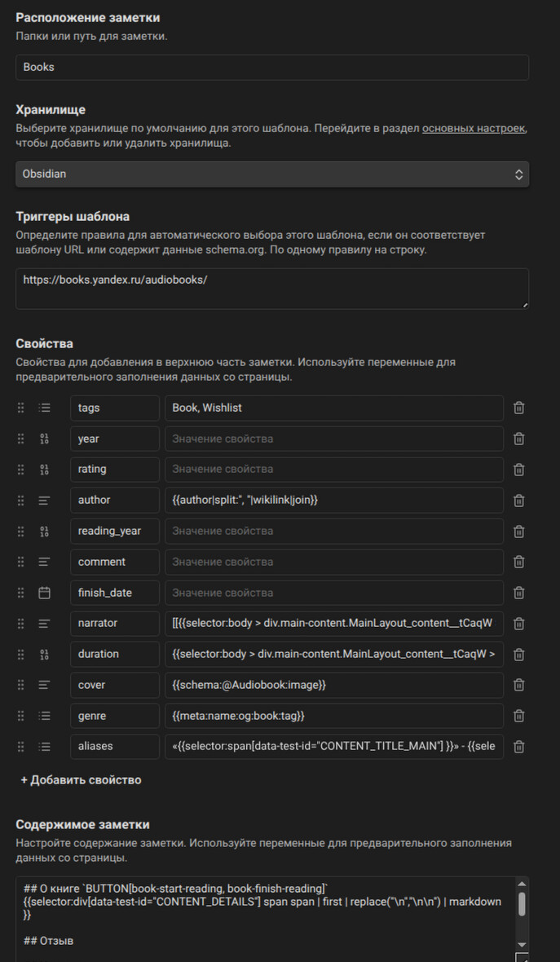Change the type icon of rating property
Screen dimensions: 560x962
tap(44, 470)
